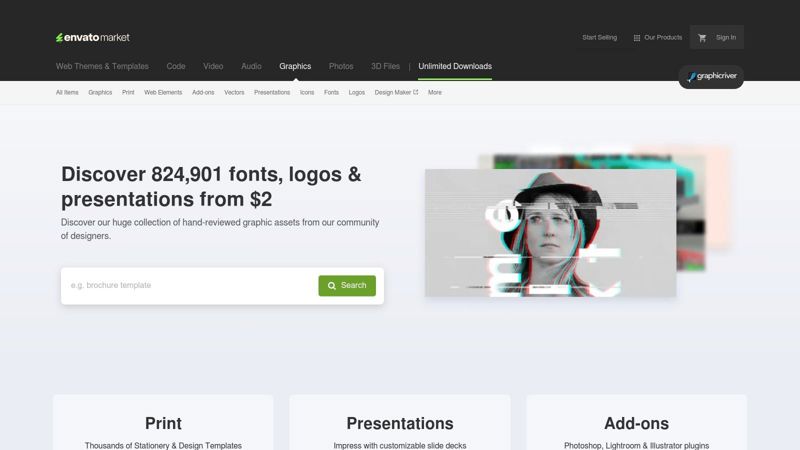Open the Vectors subcategory

(x=234, y=92)
